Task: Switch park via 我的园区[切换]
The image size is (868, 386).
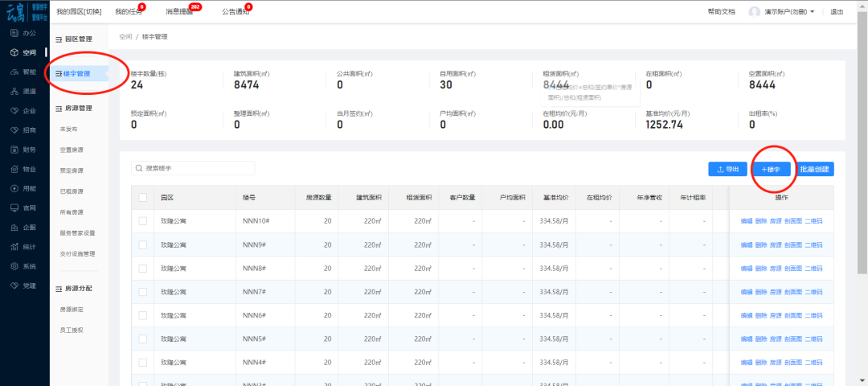Action: pyautogui.click(x=79, y=11)
